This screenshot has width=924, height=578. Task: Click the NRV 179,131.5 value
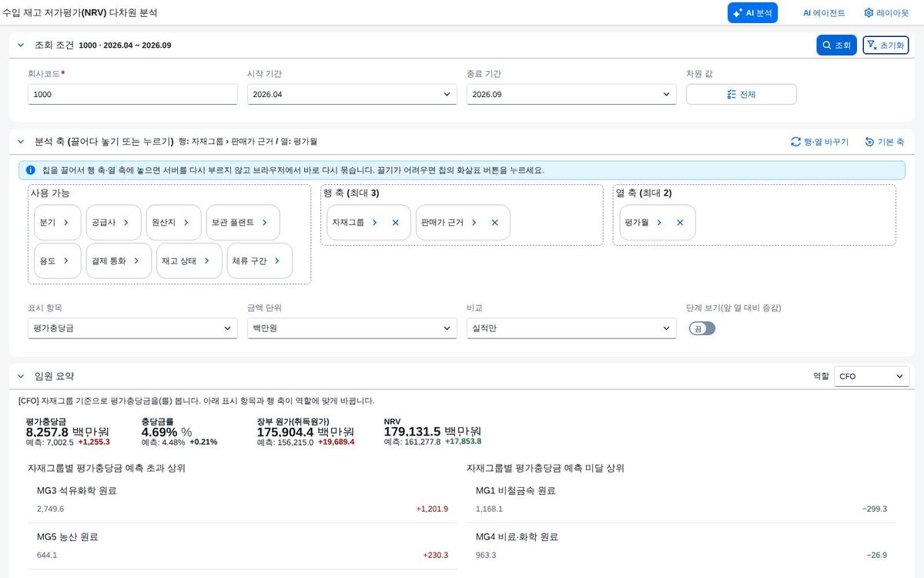coord(412,432)
